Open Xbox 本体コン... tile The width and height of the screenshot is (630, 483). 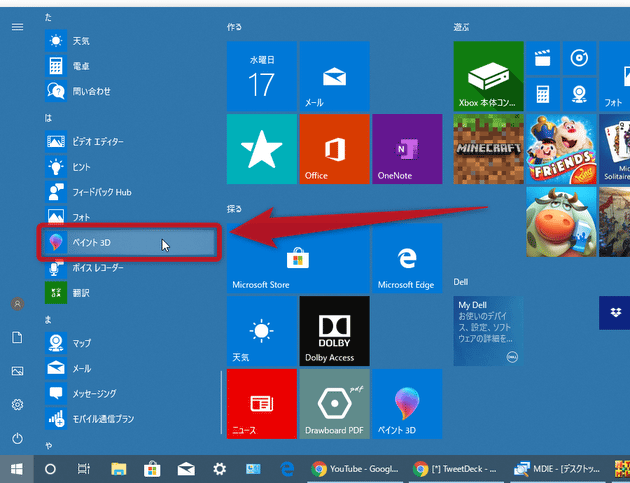point(489,76)
